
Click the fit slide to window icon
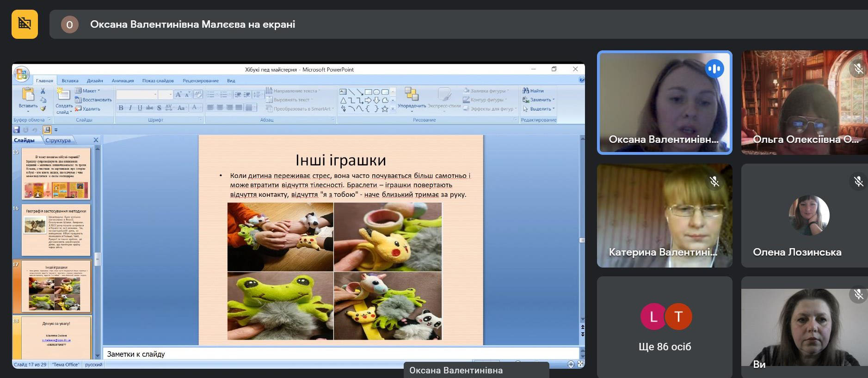tap(581, 364)
